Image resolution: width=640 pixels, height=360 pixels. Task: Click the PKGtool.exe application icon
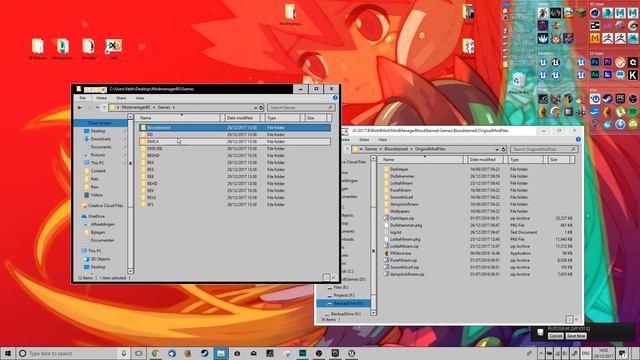386,253
